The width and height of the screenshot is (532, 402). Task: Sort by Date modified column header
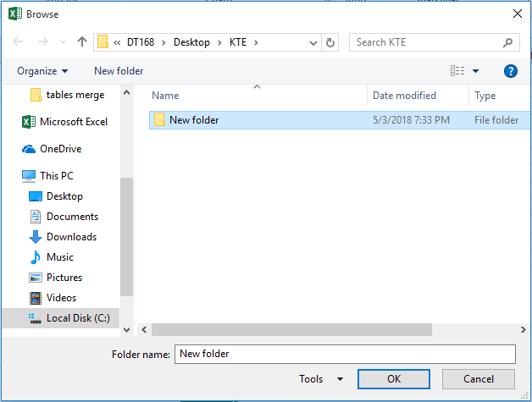(404, 96)
